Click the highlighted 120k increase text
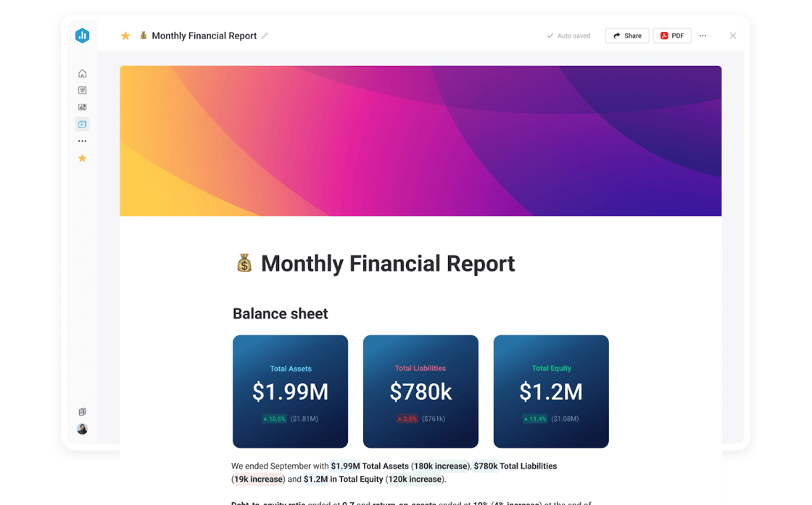Image resolution: width=812 pixels, height=505 pixels. point(415,479)
